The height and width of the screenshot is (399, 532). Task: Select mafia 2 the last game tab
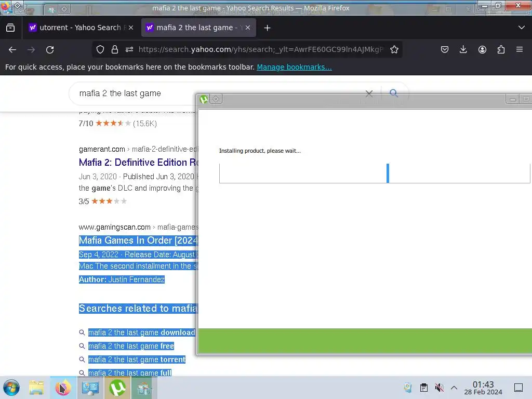coord(198,28)
